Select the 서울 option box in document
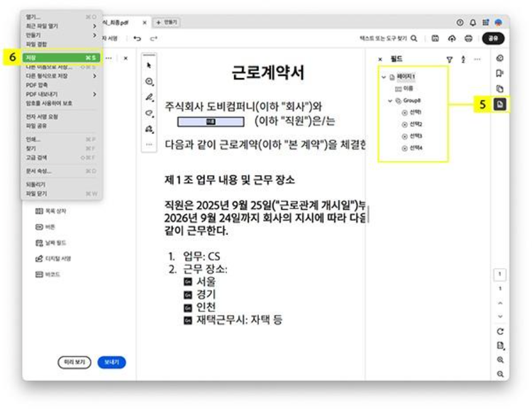 (x=188, y=282)
